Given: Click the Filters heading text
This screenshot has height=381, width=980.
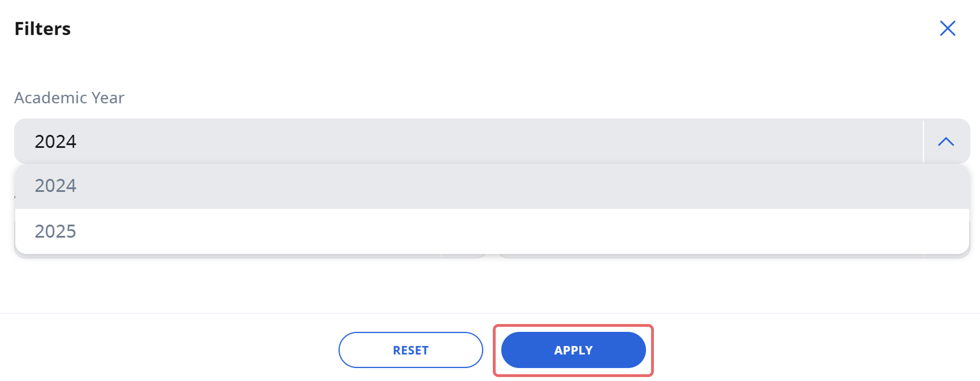Looking at the screenshot, I should pyautogui.click(x=42, y=29).
